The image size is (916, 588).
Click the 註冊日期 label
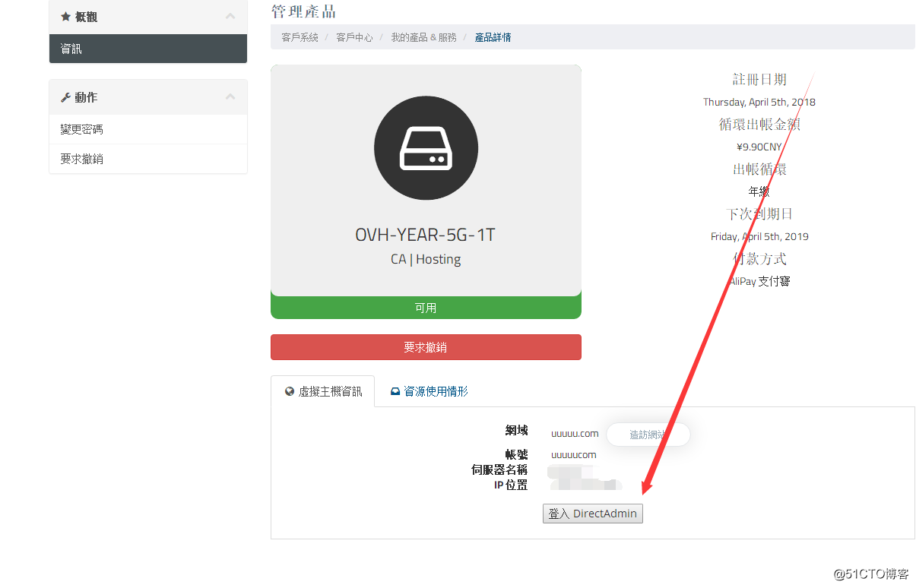pos(759,79)
